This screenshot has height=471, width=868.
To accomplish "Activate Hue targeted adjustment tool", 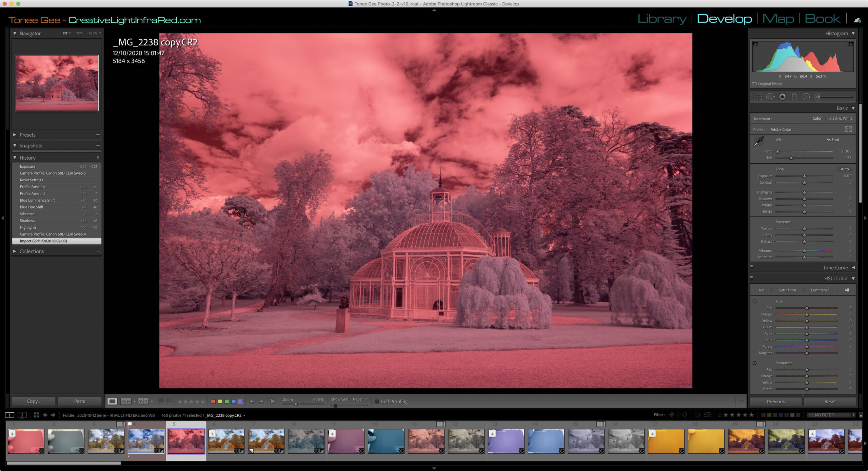I will (755, 301).
